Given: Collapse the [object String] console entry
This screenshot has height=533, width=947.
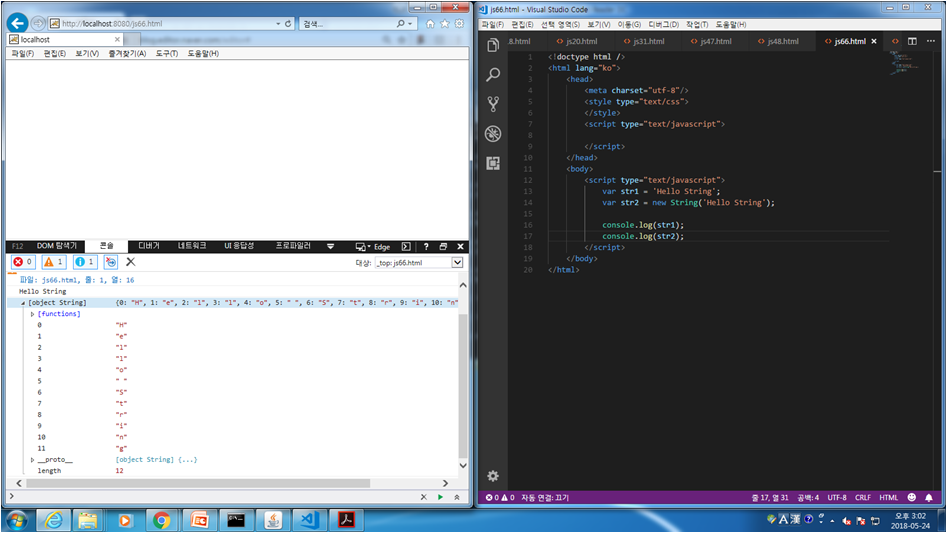Looking at the screenshot, I should click(x=23, y=303).
